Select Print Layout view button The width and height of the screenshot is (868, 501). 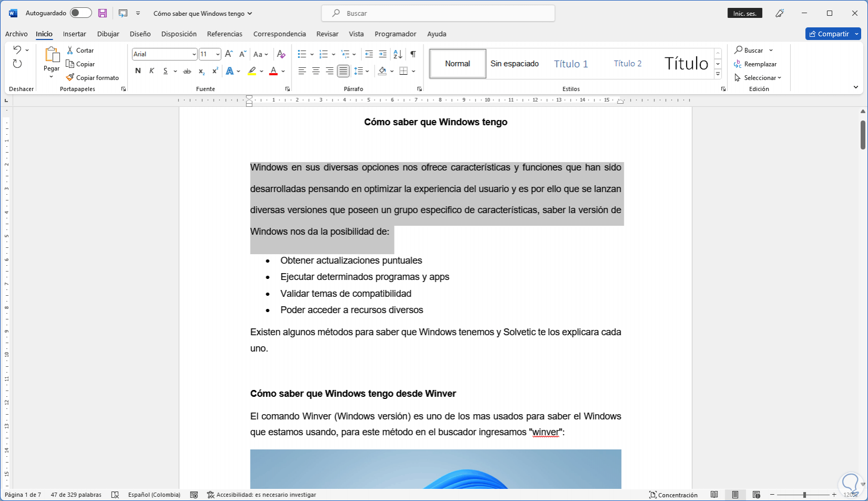[x=735, y=495]
